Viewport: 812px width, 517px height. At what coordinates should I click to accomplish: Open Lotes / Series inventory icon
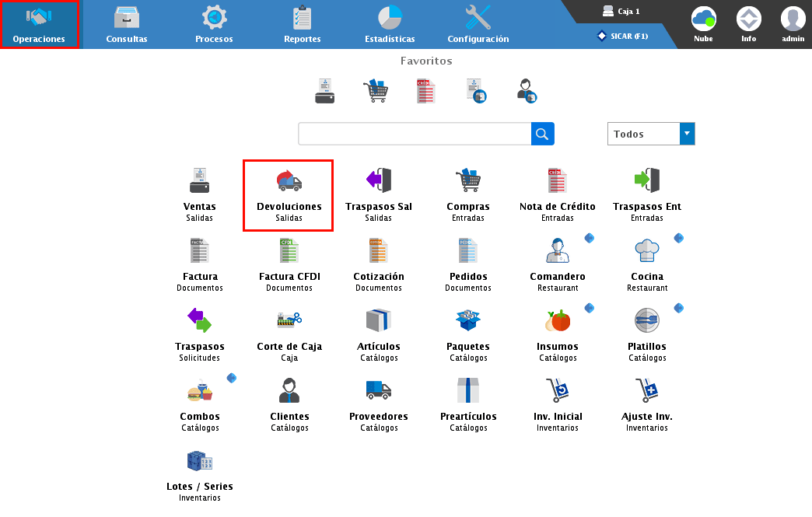click(x=199, y=461)
